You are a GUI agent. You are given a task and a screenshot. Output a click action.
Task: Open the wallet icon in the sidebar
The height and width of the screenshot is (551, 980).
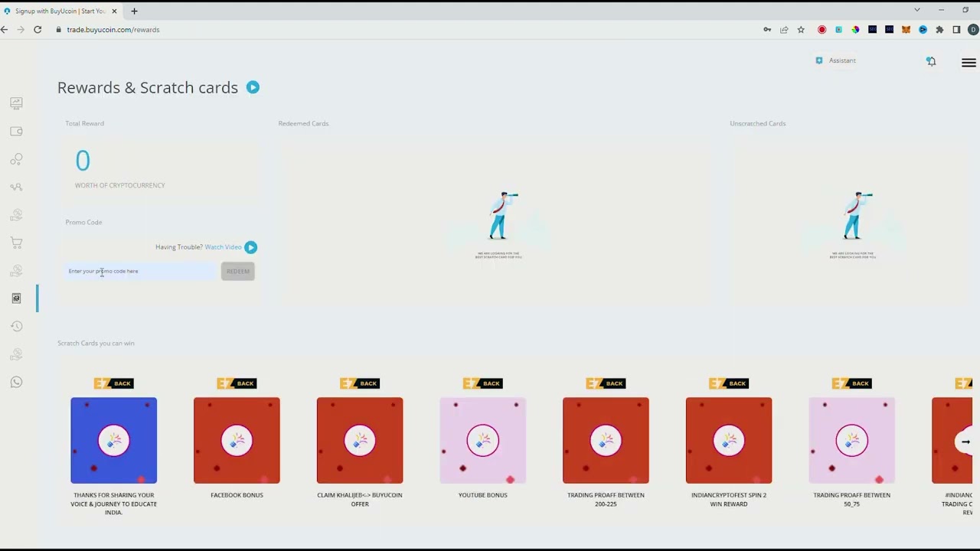tap(16, 132)
